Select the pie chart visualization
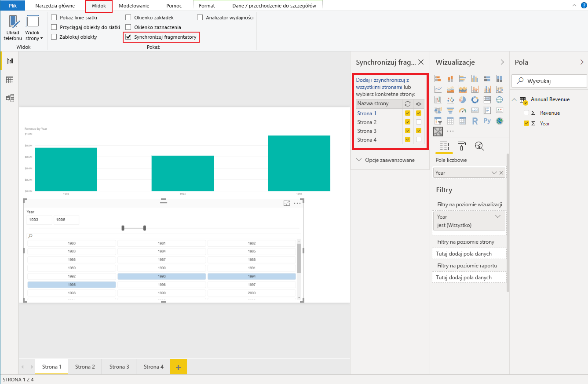 (463, 100)
